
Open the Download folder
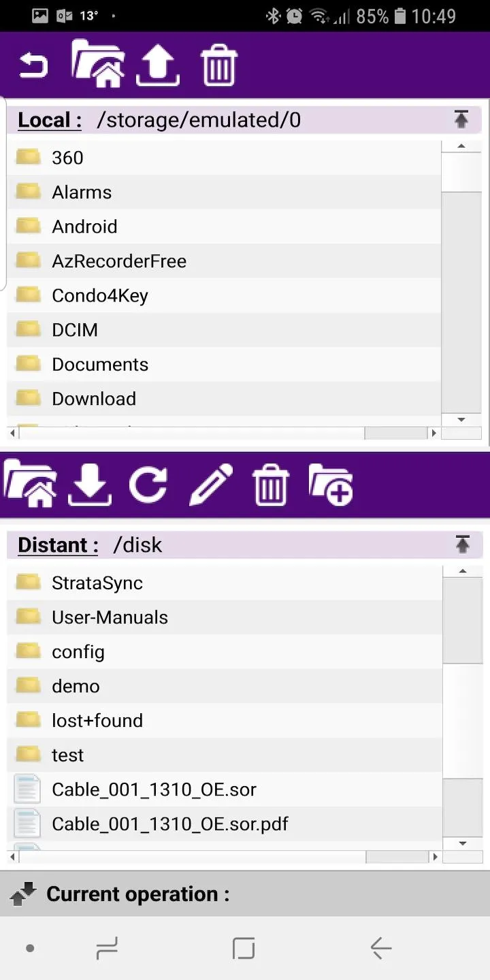tap(224, 399)
